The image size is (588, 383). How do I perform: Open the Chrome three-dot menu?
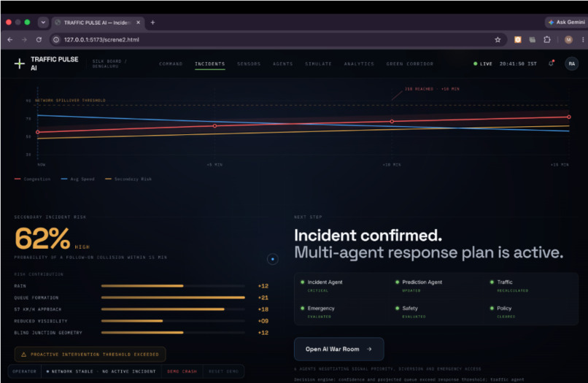tap(583, 39)
